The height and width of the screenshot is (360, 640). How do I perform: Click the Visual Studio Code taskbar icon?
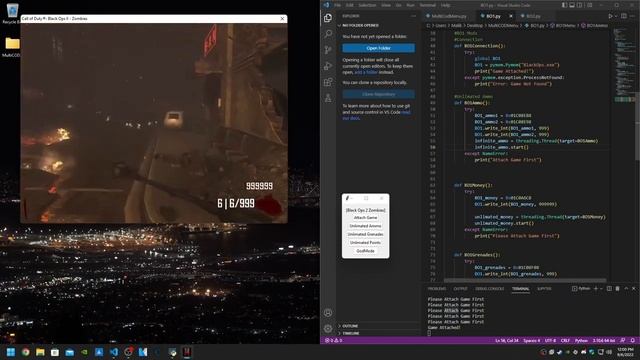tap(114, 352)
